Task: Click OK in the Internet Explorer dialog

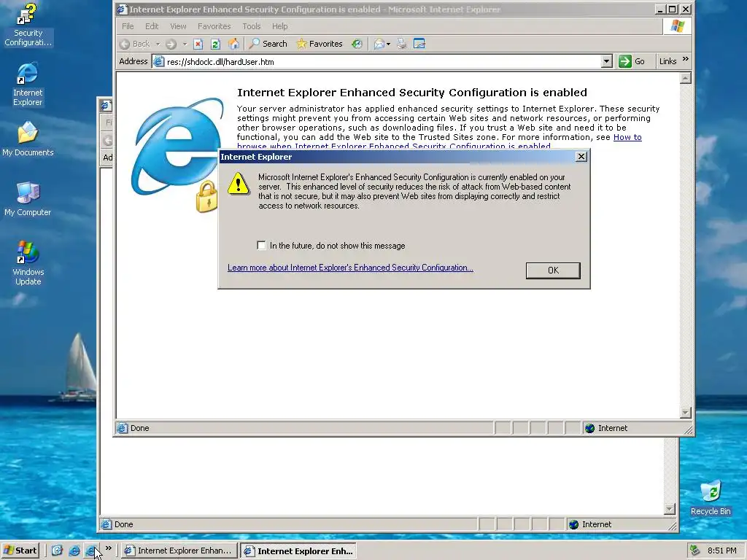Action: 553,270
